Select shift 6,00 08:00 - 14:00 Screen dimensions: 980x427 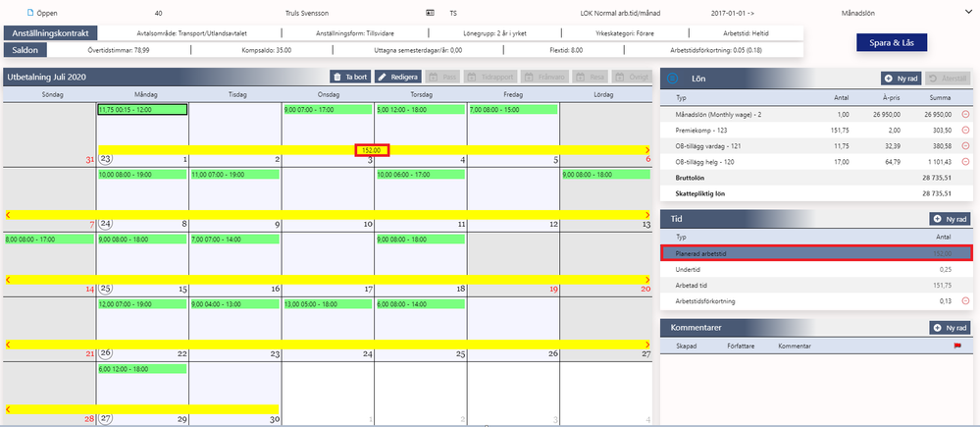tap(420, 304)
